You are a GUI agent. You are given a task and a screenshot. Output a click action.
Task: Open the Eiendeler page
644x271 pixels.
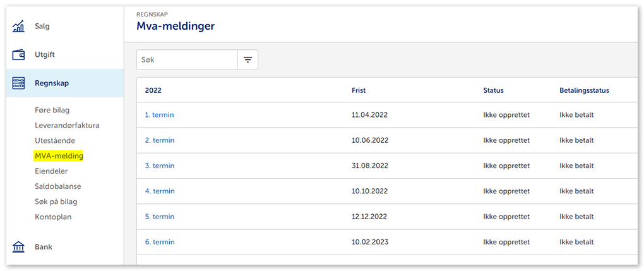pyautogui.click(x=51, y=171)
